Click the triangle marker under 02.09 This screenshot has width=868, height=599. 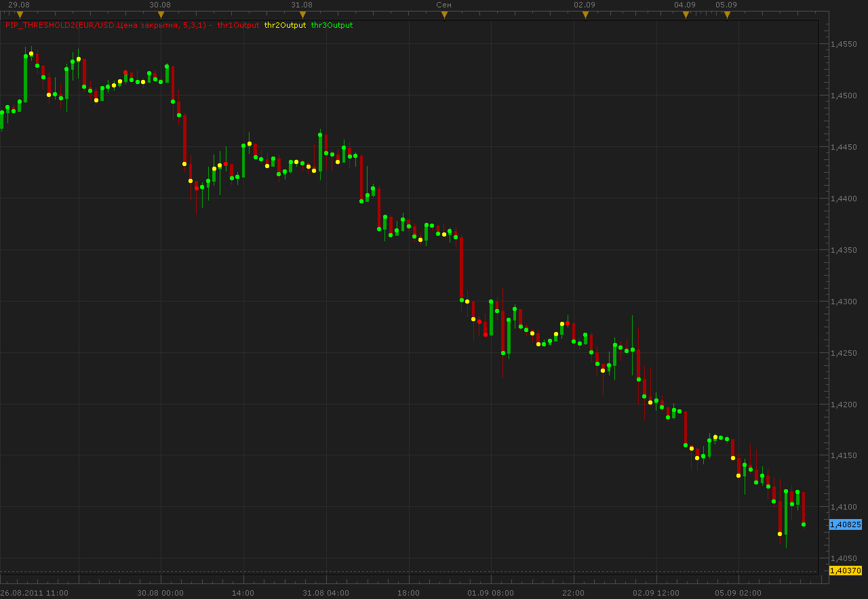585,14
